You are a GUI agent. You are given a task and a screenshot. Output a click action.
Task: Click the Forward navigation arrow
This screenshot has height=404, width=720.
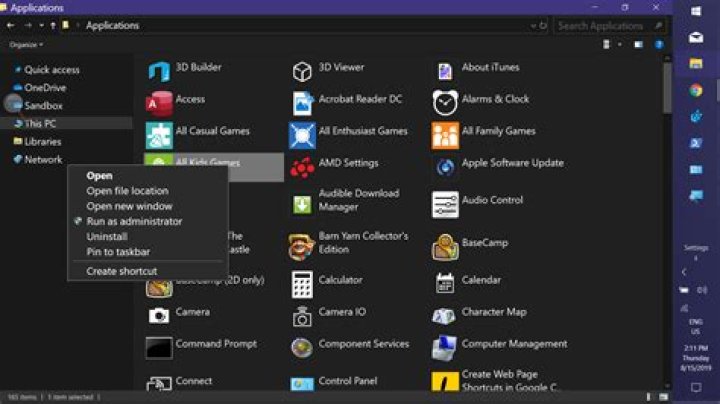pyautogui.click(x=28, y=25)
